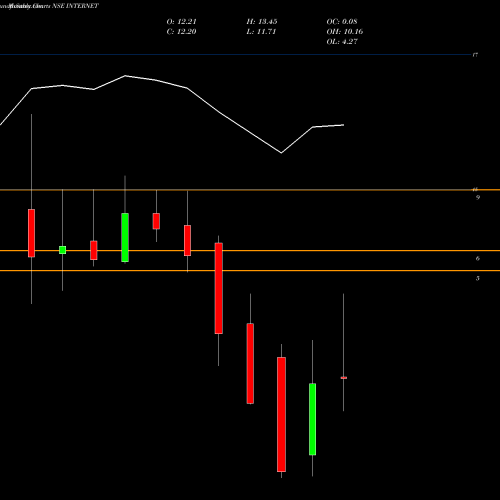Click the OH: 10.16 reading
500x500 pixels.
click(345, 32)
